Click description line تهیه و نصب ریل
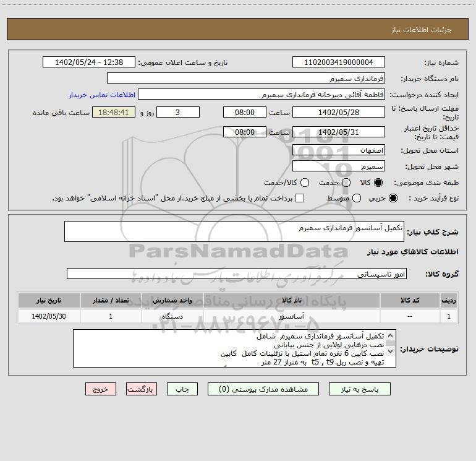This screenshot has height=461, width=476. click(x=323, y=362)
